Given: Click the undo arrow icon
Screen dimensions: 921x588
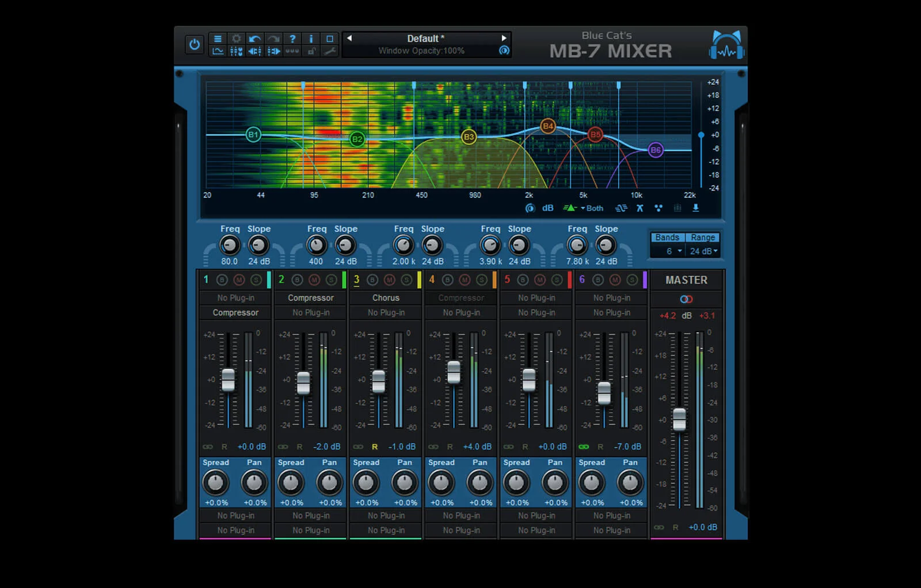Looking at the screenshot, I should (x=255, y=39).
